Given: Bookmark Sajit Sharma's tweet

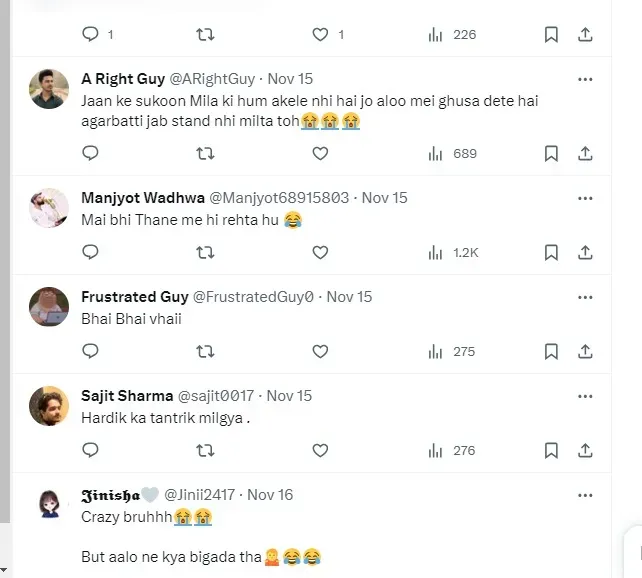Looking at the screenshot, I should (551, 451).
